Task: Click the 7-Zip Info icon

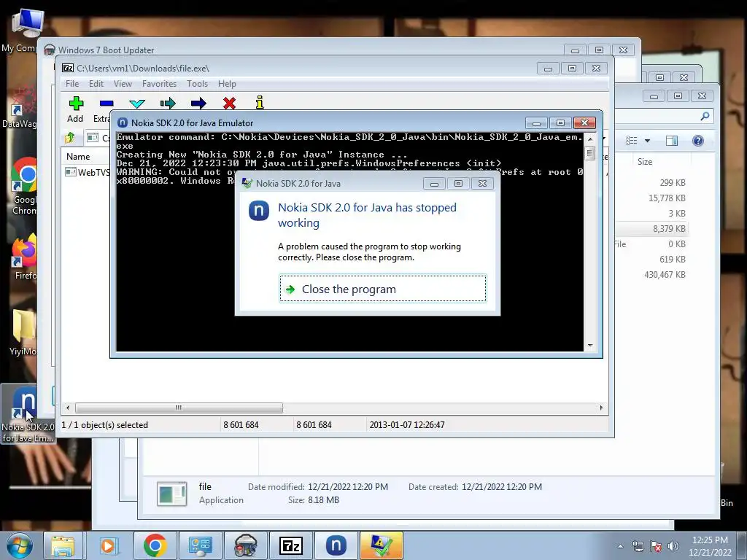Action: (260, 102)
